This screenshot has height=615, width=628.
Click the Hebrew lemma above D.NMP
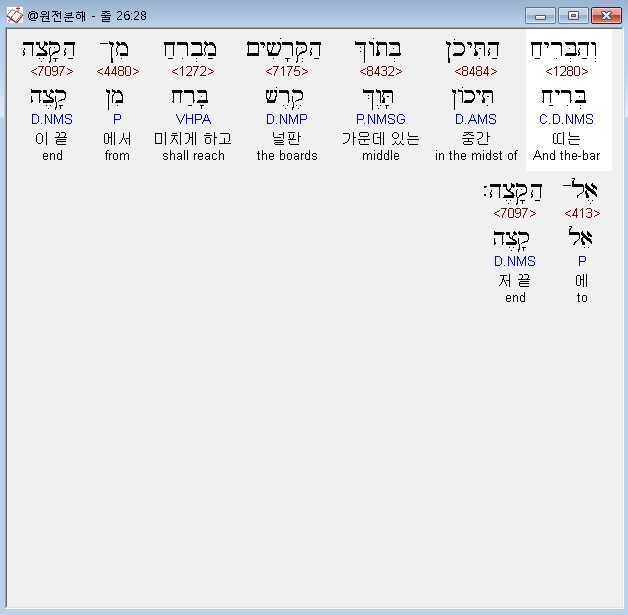coord(284,98)
